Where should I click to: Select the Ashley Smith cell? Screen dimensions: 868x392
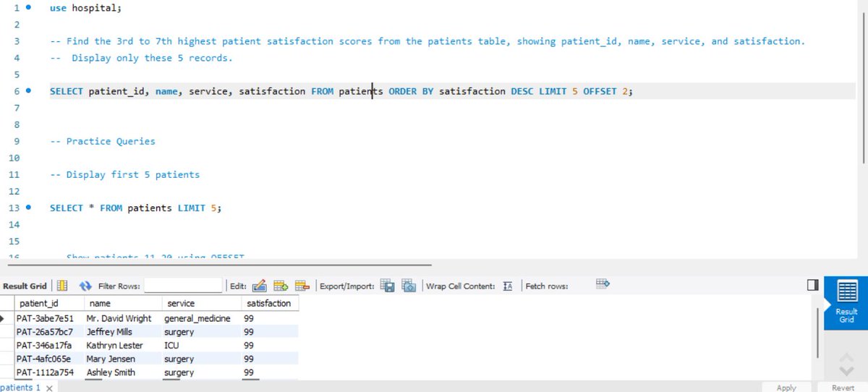pos(123,372)
